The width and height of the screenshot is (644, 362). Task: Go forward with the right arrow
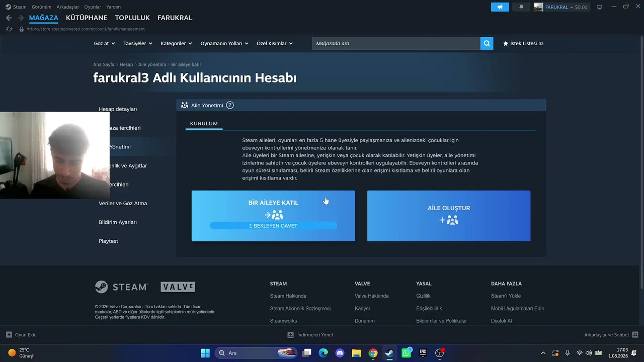coord(21,18)
